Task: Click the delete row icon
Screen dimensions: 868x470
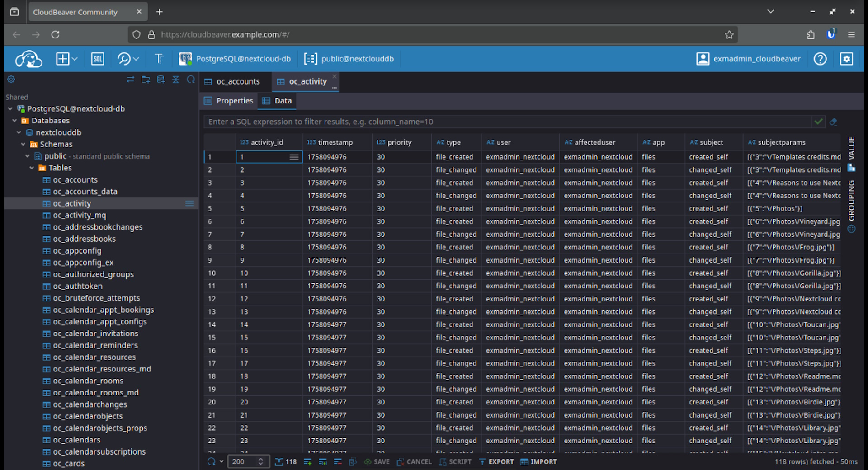Action: coord(338,461)
